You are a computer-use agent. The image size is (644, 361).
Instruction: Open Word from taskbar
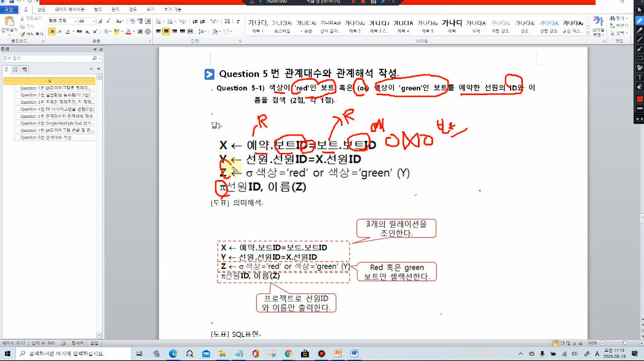click(355, 354)
